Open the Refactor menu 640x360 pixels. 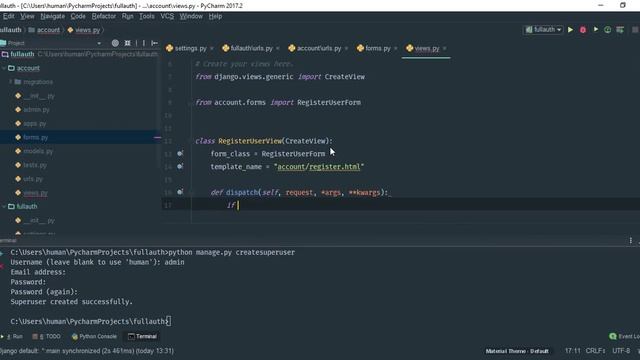pos(104,16)
